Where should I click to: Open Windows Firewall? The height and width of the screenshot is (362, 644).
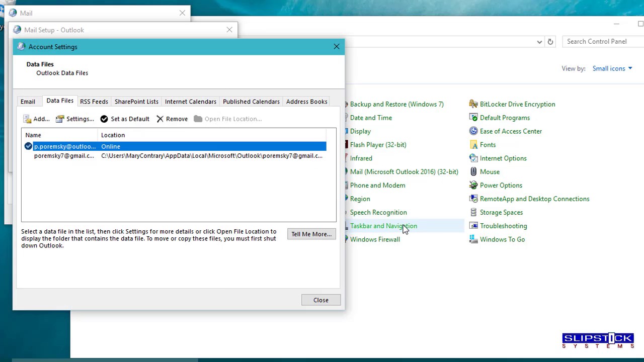(375, 240)
